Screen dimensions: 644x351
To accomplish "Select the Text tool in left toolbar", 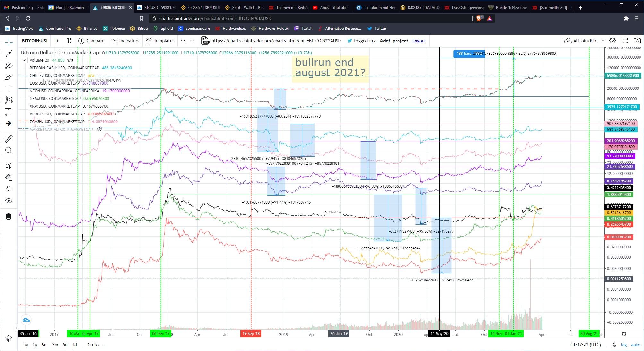I will tap(9, 88).
